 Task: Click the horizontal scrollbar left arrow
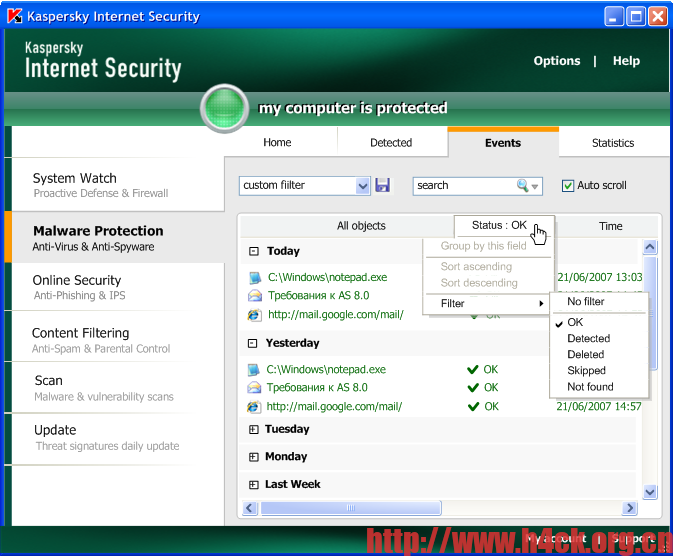(x=250, y=508)
